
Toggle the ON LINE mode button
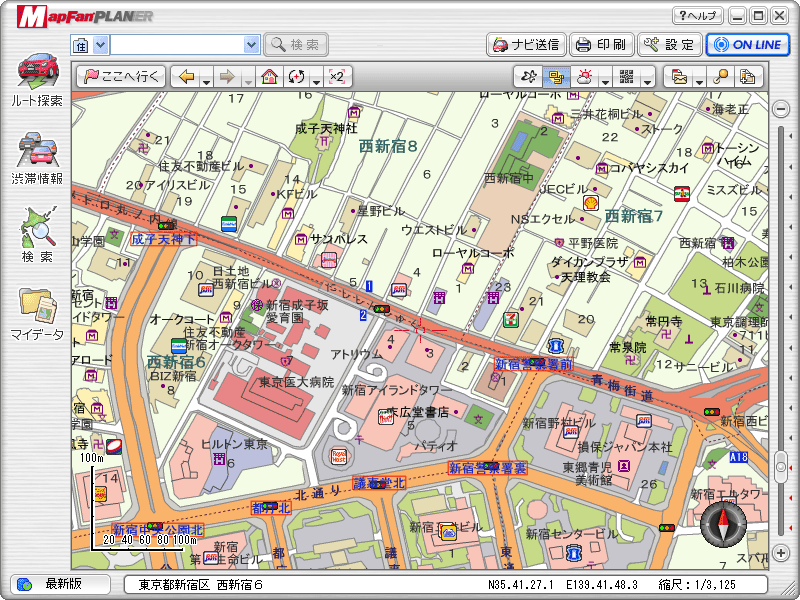[747, 45]
